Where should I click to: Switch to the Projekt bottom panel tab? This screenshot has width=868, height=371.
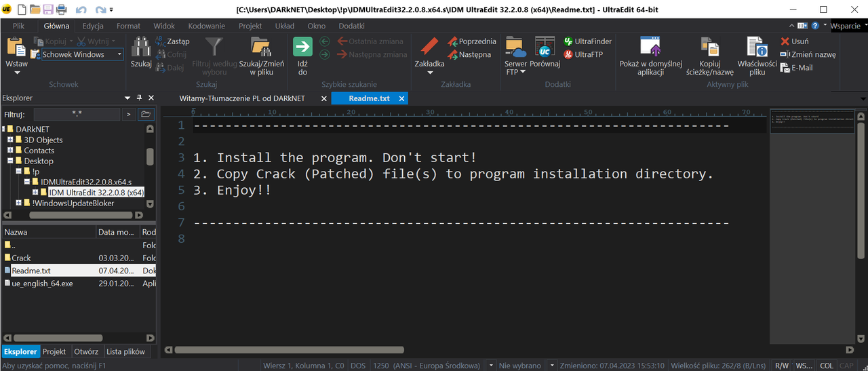pyautogui.click(x=54, y=351)
